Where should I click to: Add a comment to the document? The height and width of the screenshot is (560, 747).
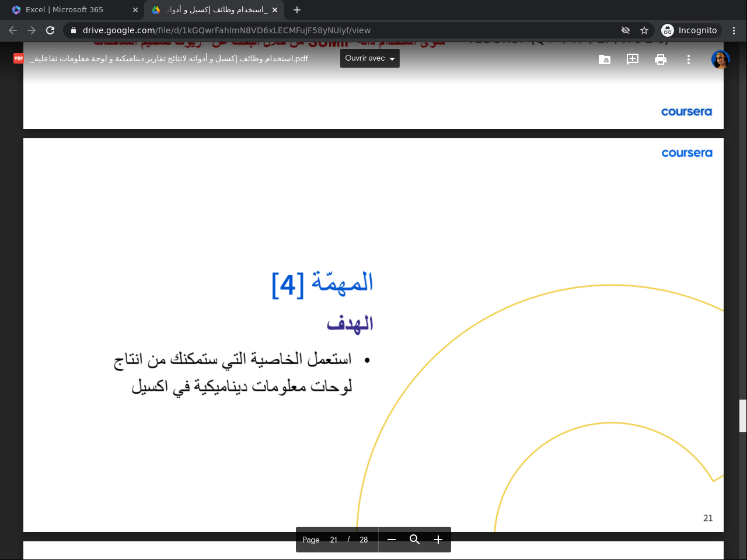(x=633, y=60)
